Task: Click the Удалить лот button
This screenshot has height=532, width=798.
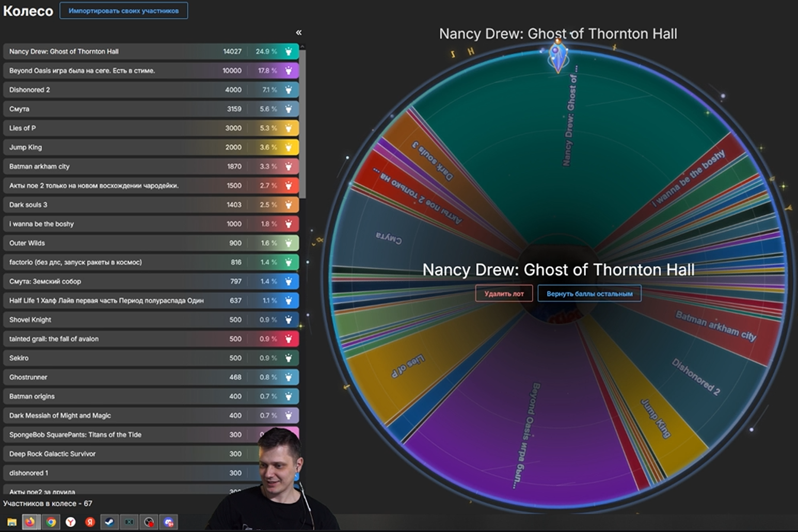Action: [504, 294]
